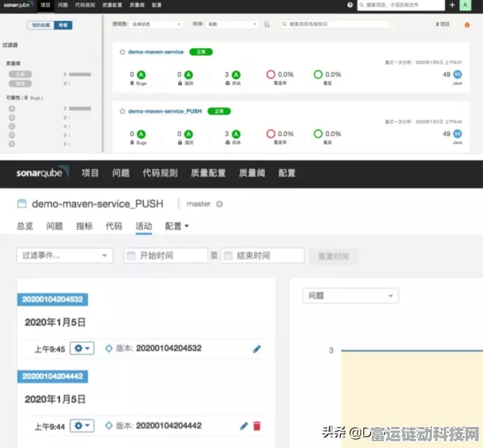Open the green user avatar A
This screenshot has width=483, height=448.
coord(465,5)
